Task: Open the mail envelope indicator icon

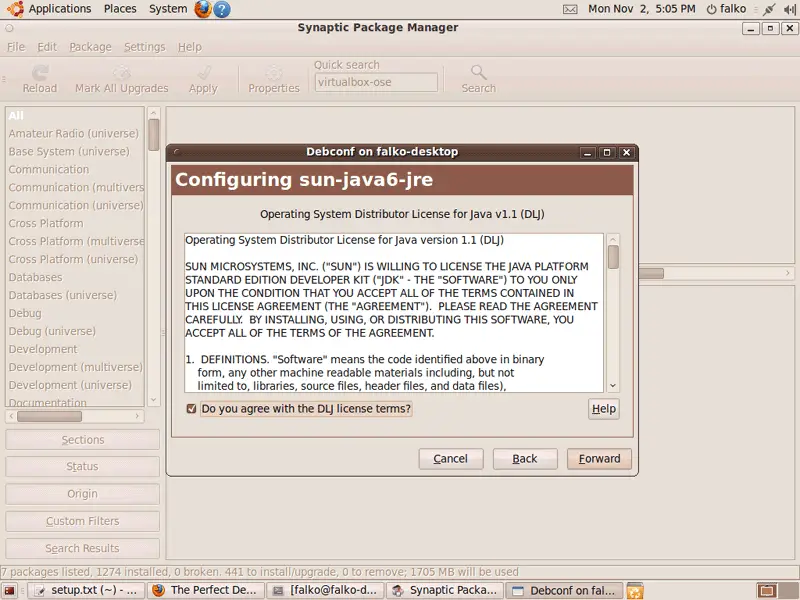Action: coord(570,9)
